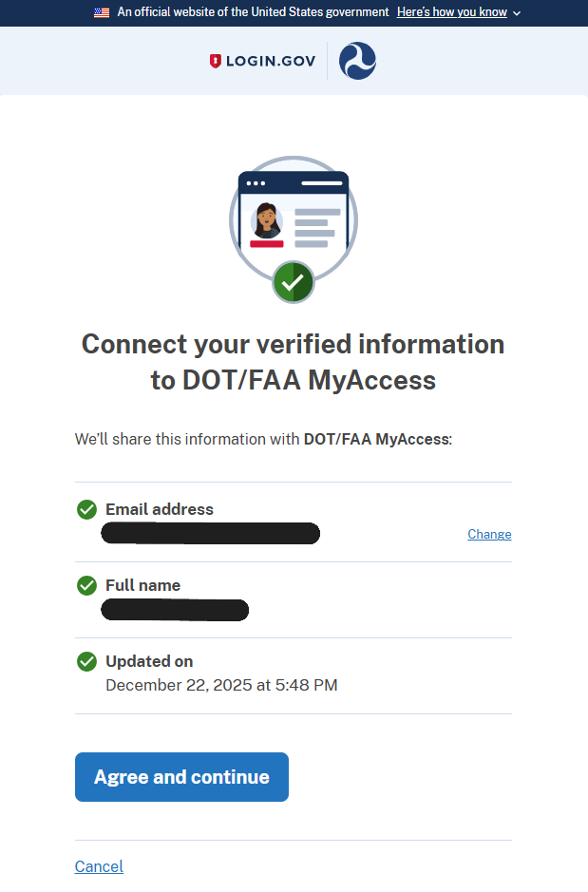The height and width of the screenshot is (892, 588).
Task: Click the green verification badge under the illustration
Action: (294, 282)
